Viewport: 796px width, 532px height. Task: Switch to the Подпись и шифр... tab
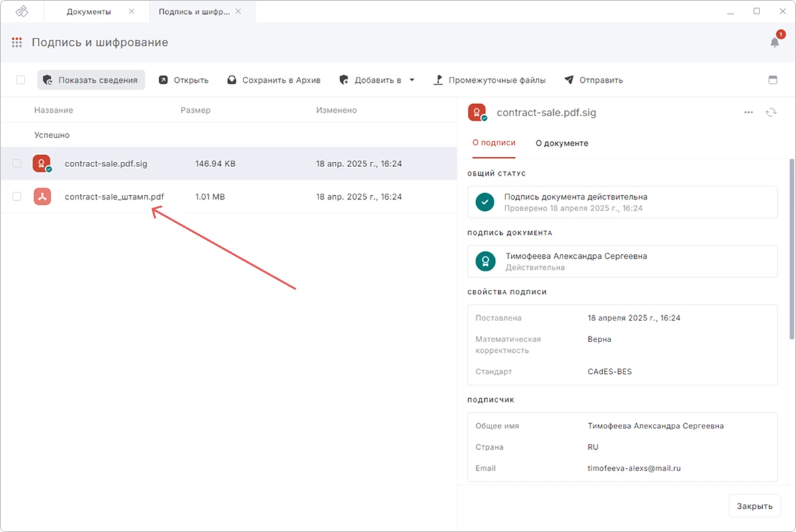194,12
